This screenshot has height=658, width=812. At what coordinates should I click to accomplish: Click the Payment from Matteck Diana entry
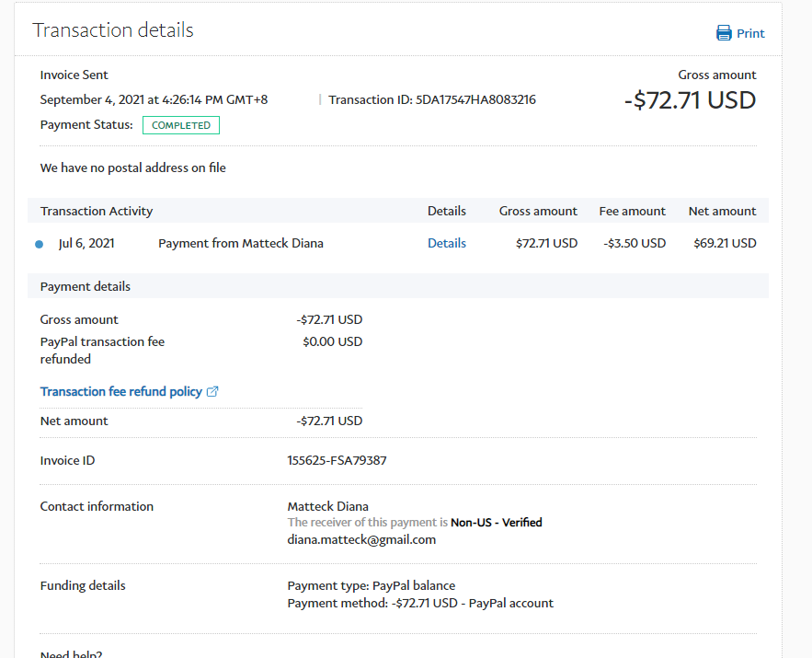[241, 243]
